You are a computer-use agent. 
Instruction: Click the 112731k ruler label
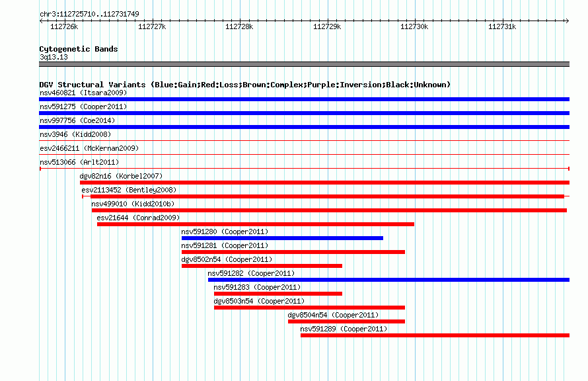(502, 27)
